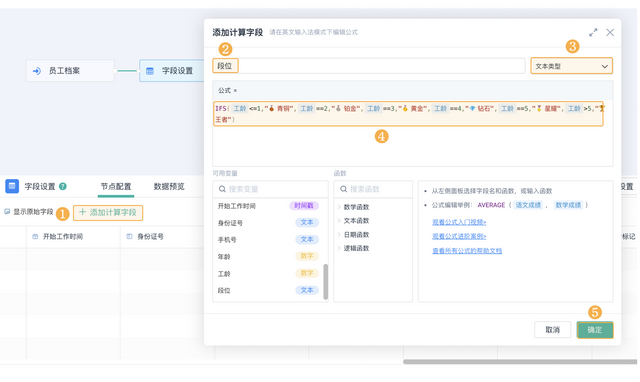Click the 员工档案 input node icon
The height and width of the screenshot is (382, 640).
(37, 71)
